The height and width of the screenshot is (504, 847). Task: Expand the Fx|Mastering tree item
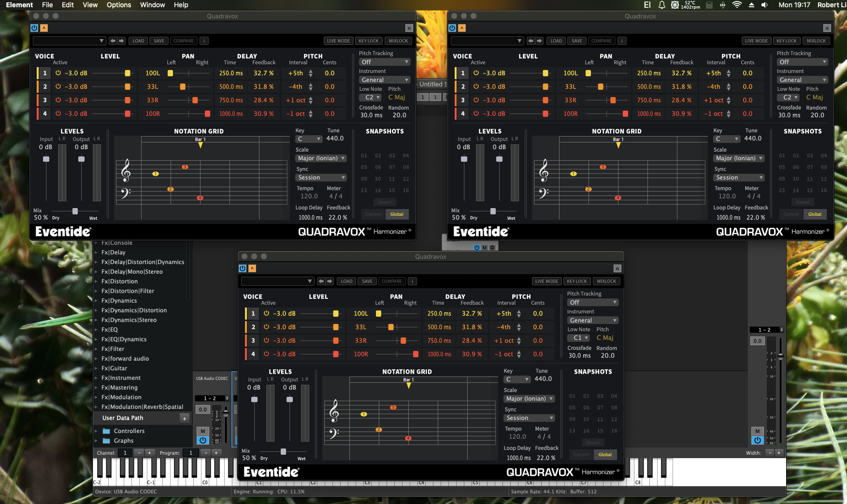[96, 388]
